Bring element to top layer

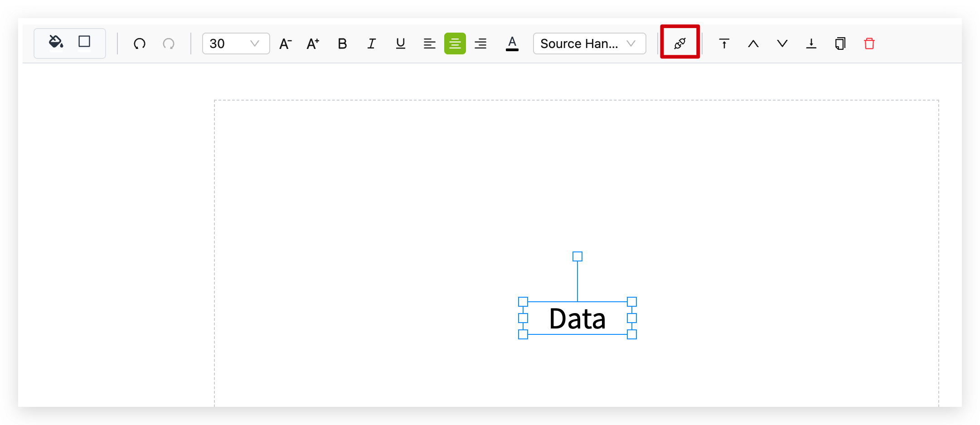point(724,43)
